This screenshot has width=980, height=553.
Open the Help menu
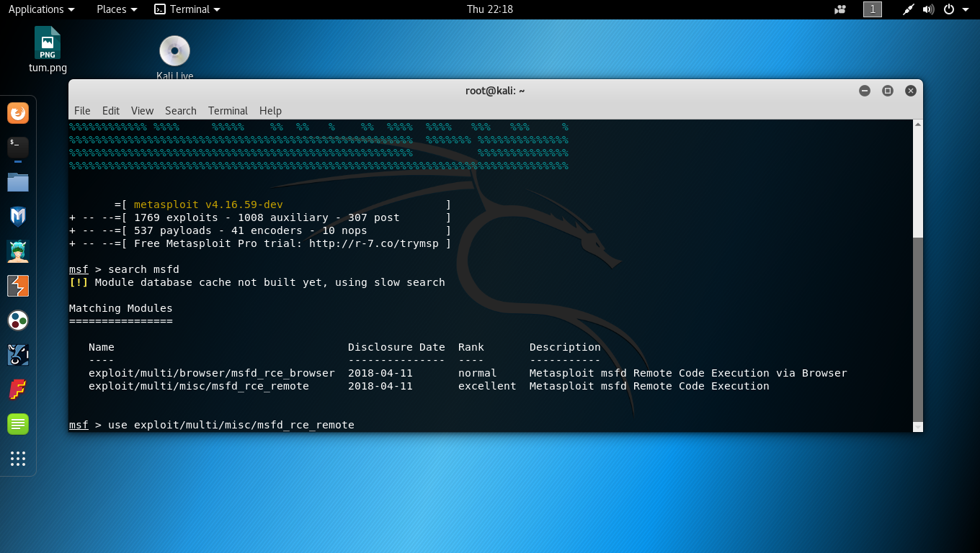pyautogui.click(x=270, y=110)
